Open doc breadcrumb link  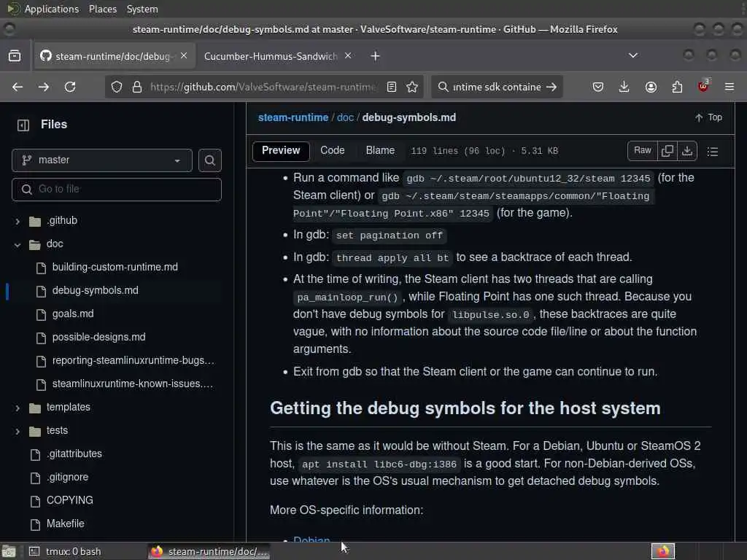[345, 117]
